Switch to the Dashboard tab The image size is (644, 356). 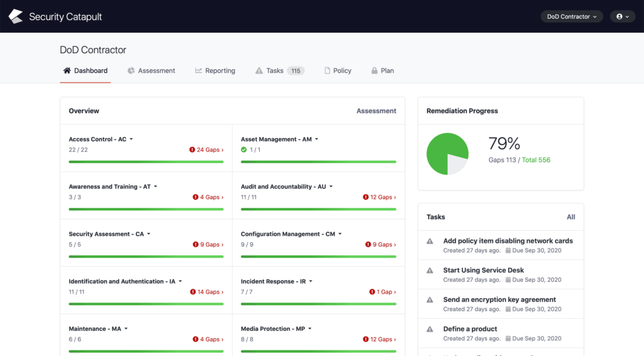point(86,70)
